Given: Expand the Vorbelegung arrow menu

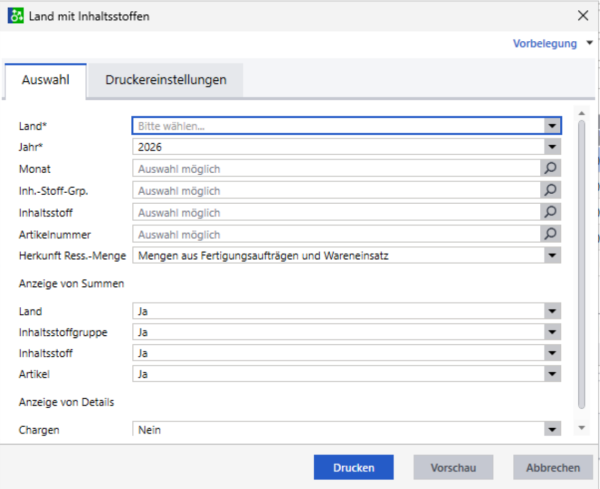Looking at the screenshot, I should 590,43.
